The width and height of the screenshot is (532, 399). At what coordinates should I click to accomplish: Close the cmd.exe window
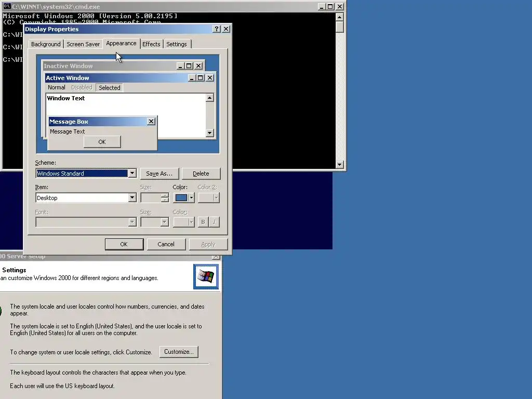tap(340, 6)
